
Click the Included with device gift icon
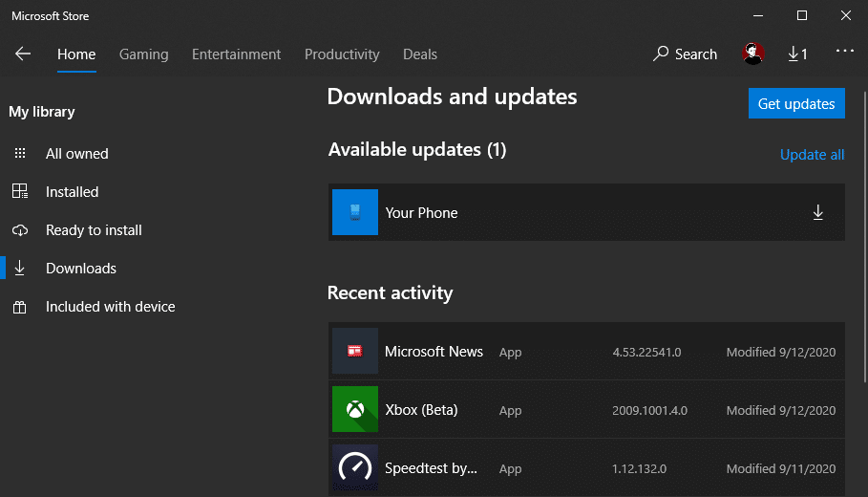(x=20, y=307)
